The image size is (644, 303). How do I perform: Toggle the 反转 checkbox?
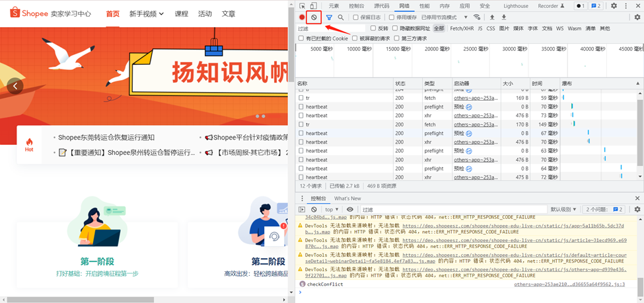(373, 28)
